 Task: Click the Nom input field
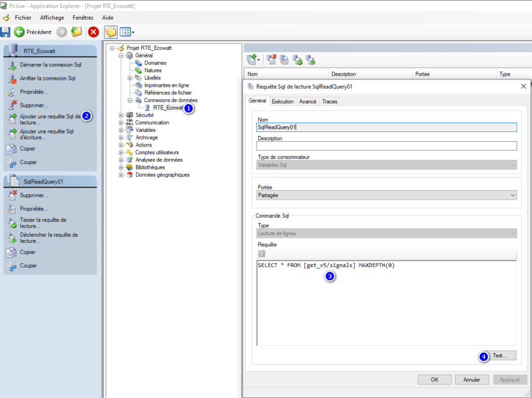tap(387, 127)
